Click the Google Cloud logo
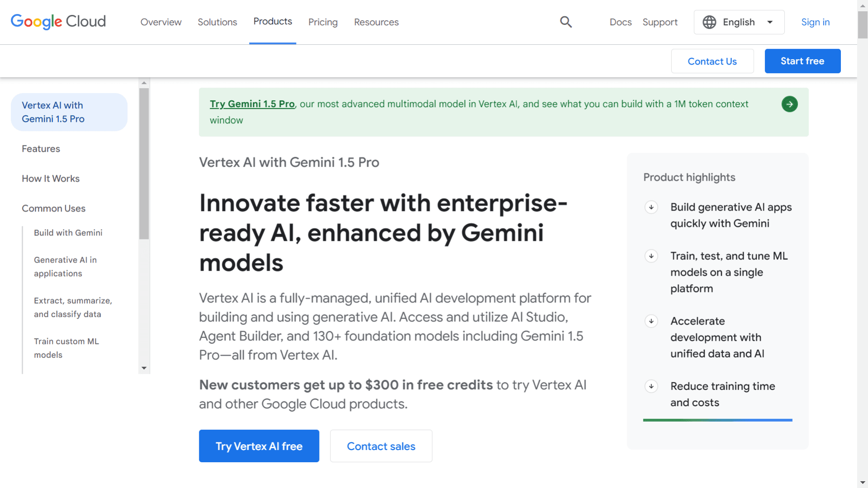Screen dimensions: 868x488 (58, 22)
